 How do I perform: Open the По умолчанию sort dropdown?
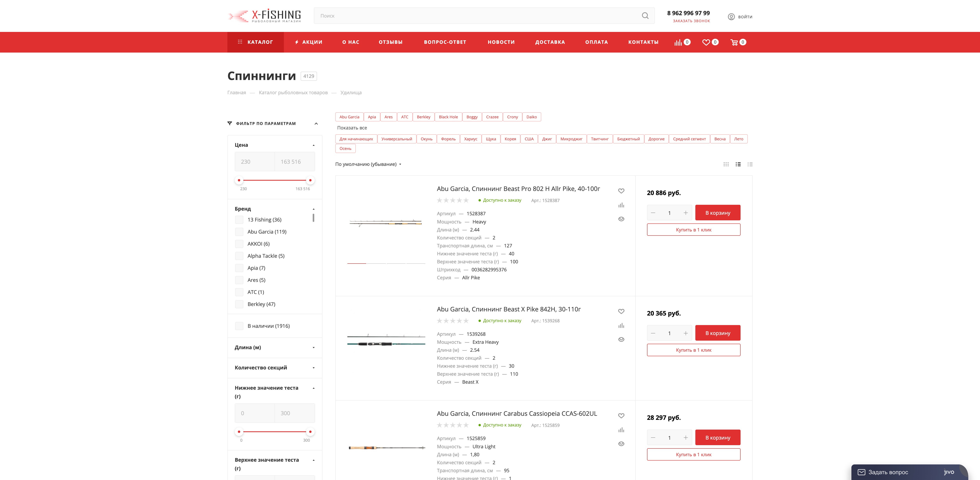(368, 164)
